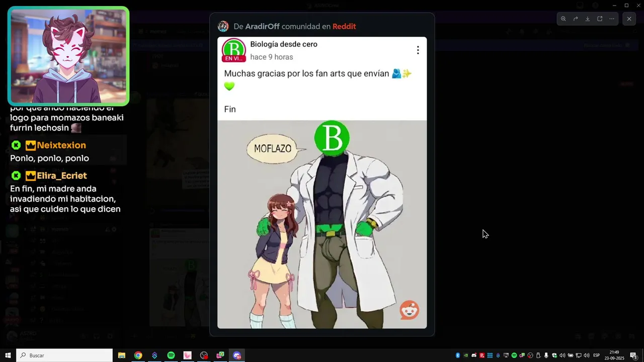
Task: Click the Ponlo, ponlo, ponlo message
Action: coord(49,158)
